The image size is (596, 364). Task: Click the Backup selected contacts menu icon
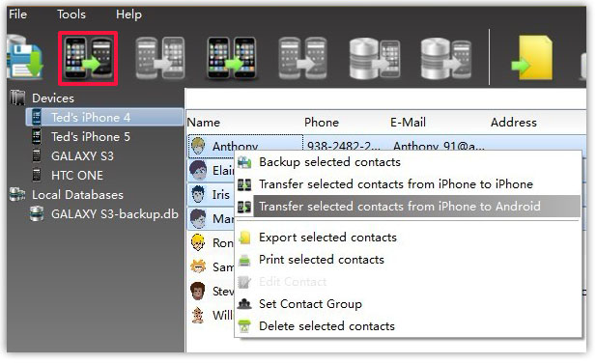[244, 162]
